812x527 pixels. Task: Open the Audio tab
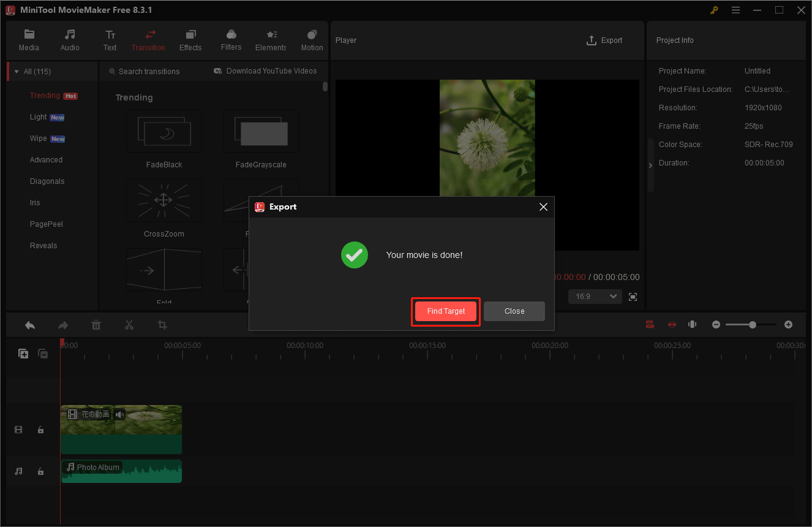tap(70, 40)
